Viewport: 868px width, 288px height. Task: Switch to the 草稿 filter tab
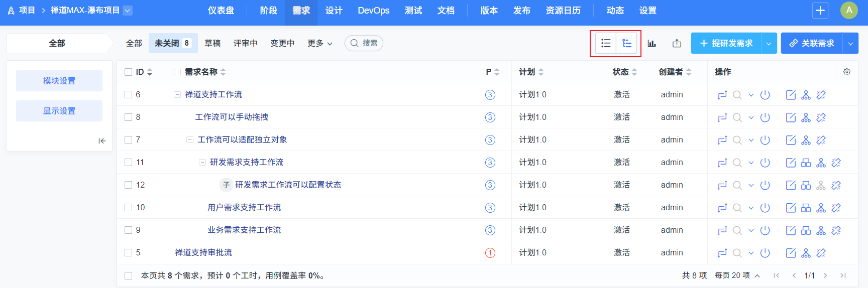tap(212, 43)
